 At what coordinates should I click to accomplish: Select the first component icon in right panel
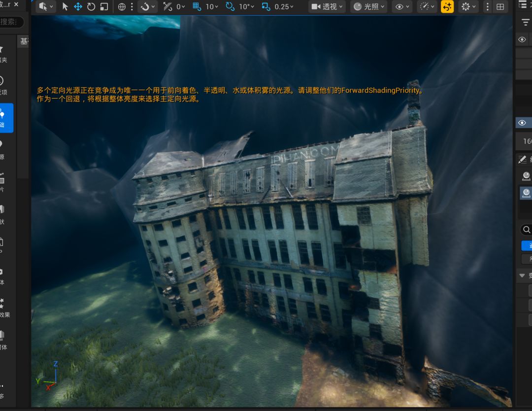tap(526, 176)
